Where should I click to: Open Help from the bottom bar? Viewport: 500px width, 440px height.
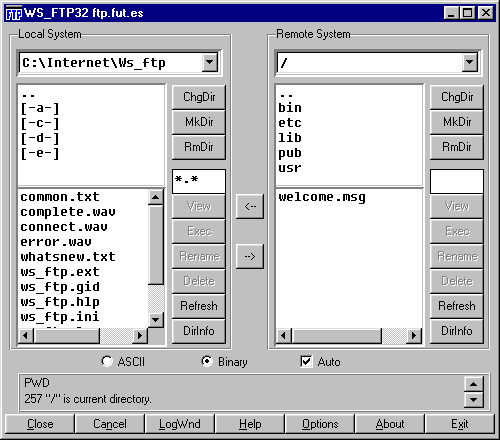pyautogui.click(x=250, y=424)
